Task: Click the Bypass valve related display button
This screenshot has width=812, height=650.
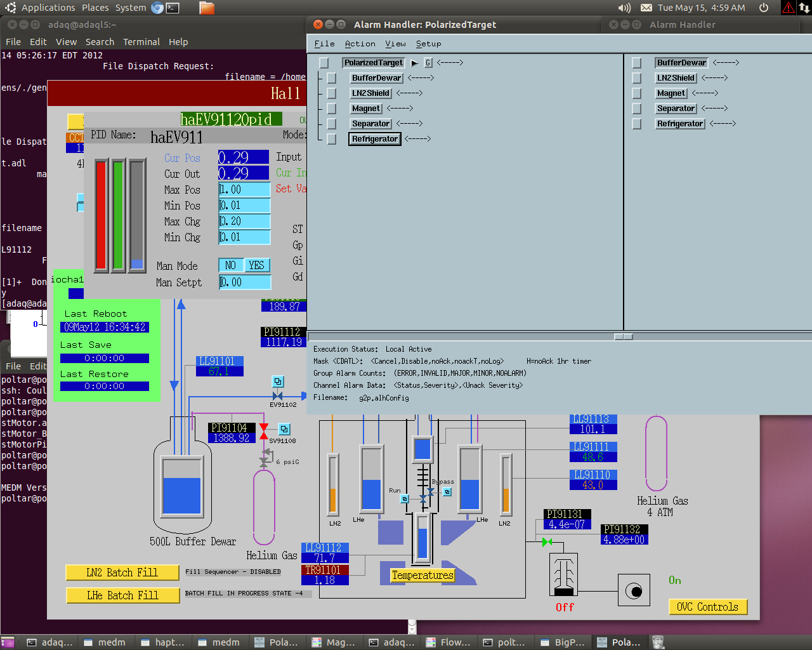Action: pyautogui.click(x=447, y=492)
